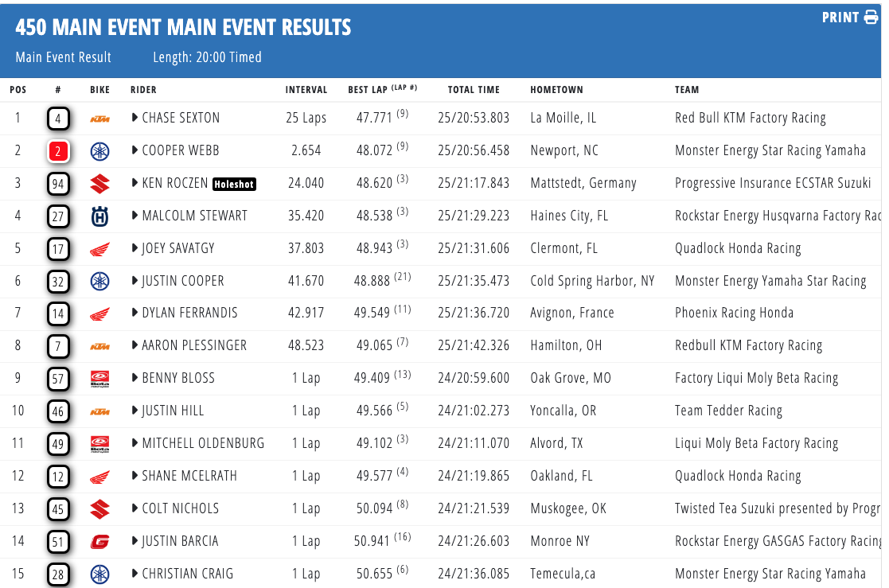Sort by TOTAL TIME column header

tap(474, 90)
